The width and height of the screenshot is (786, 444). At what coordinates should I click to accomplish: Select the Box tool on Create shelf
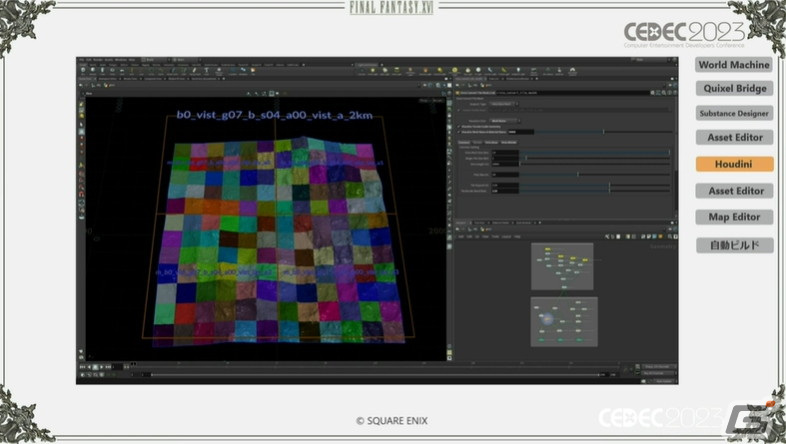(x=83, y=71)
